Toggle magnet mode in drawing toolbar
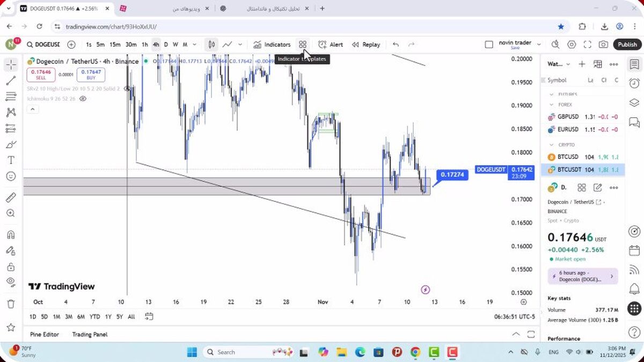This screenshot has width=644, height=362. click(x=11, y=235)
